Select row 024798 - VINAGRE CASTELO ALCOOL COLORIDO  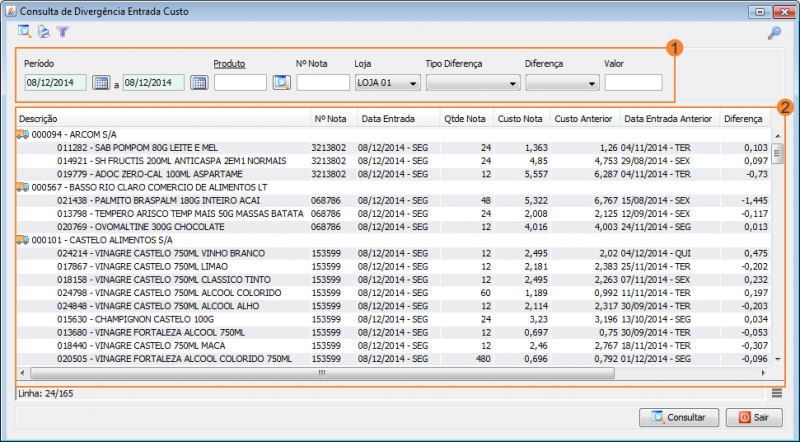[x=393, y=293]
